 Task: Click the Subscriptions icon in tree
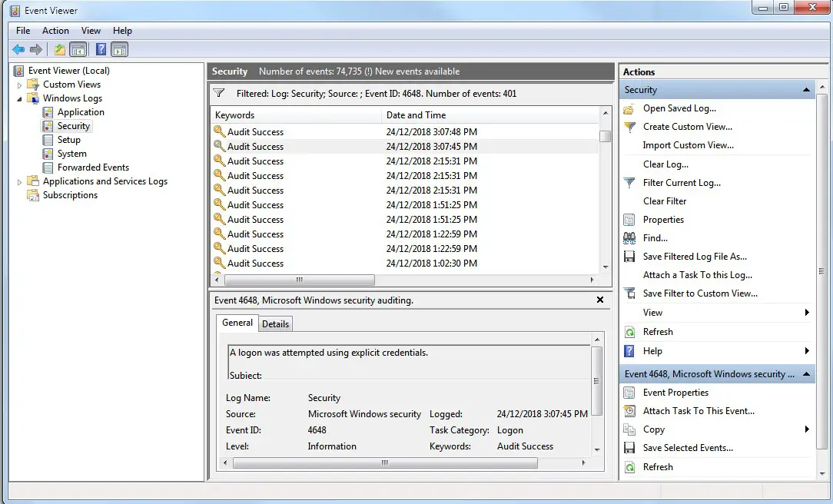[x=33, y=195]
